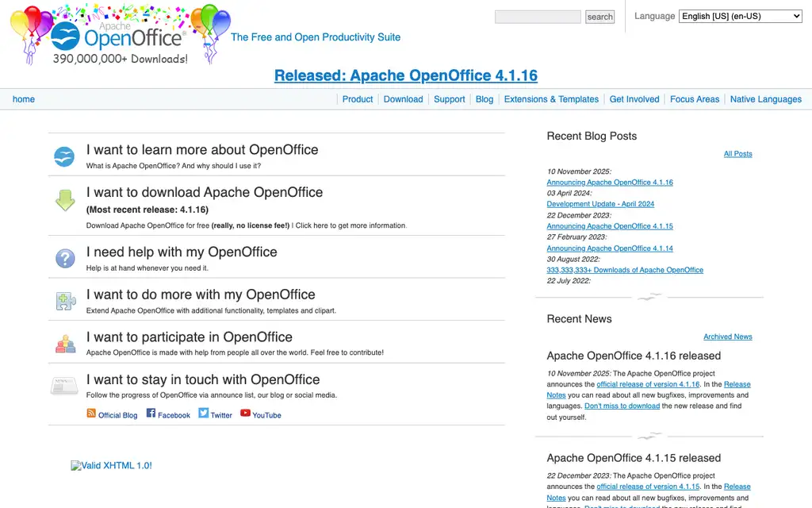This screenshot has height=508, width=812.
Task: Open 'I want to participate in OpenOffice'
Action: [189, 337]
